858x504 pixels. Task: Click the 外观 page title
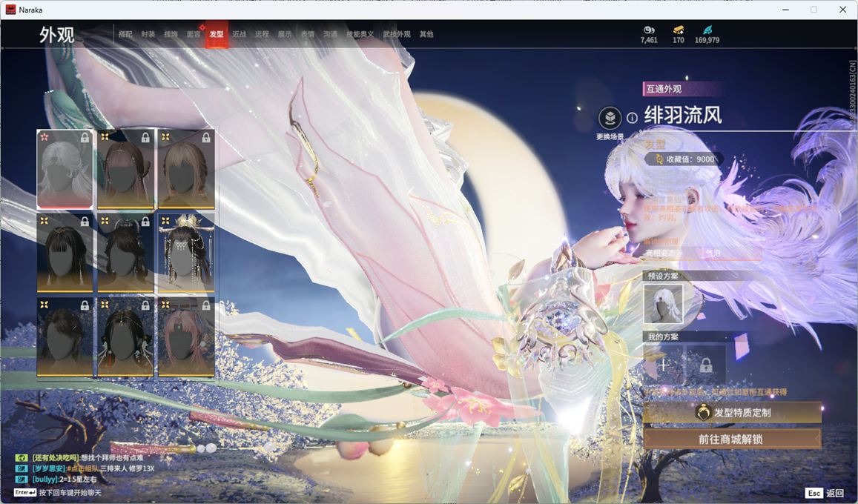[56, 34]
